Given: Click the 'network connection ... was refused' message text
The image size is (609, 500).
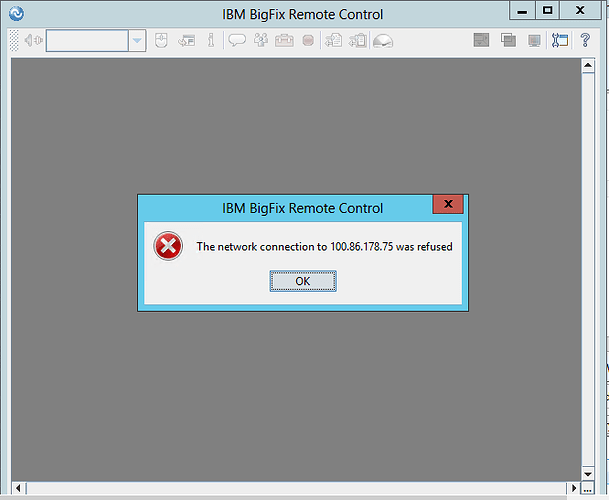Looking at the screenshot, I should coord(324,247).
